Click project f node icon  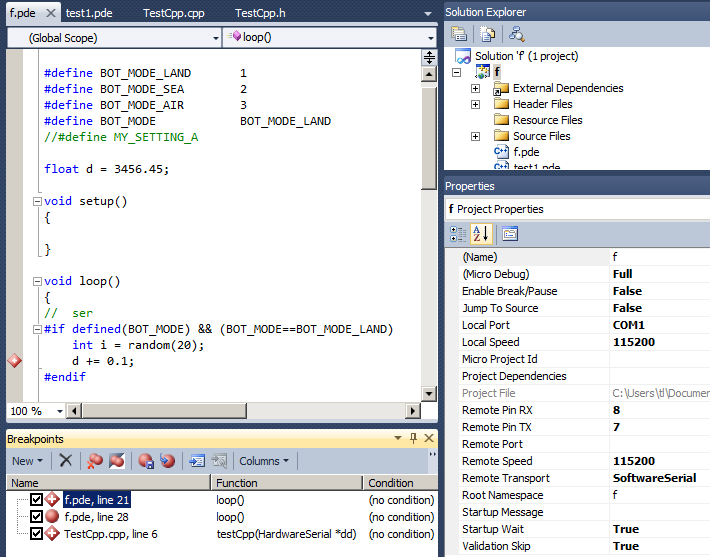coord(483,72)
